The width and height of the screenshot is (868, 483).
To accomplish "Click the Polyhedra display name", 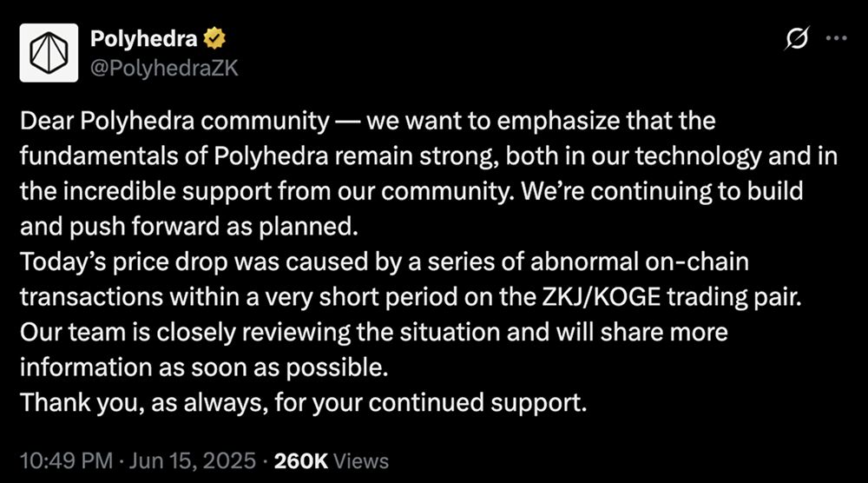I will tap(144, 38).
